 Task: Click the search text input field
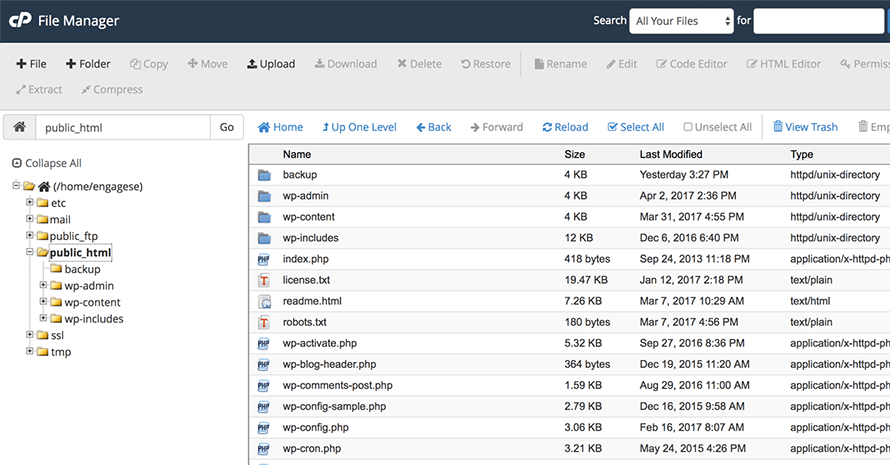(818, 21)
